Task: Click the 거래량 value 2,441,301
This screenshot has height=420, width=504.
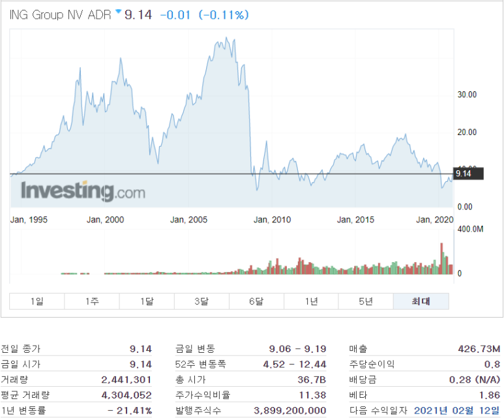Action: 126,380
